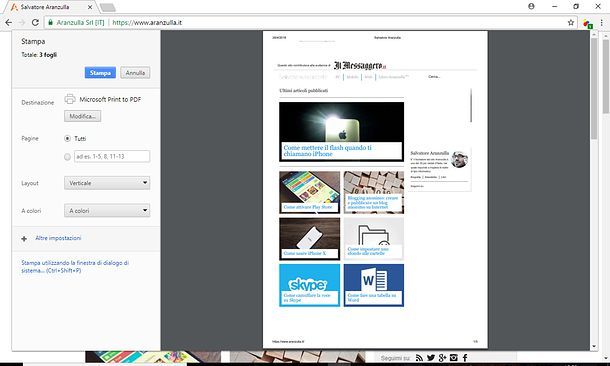Image resolution: width=610 pixels, height=366 pixels.
Task: Open the Chrome three-dot menu
Action: tap(601, 23)
